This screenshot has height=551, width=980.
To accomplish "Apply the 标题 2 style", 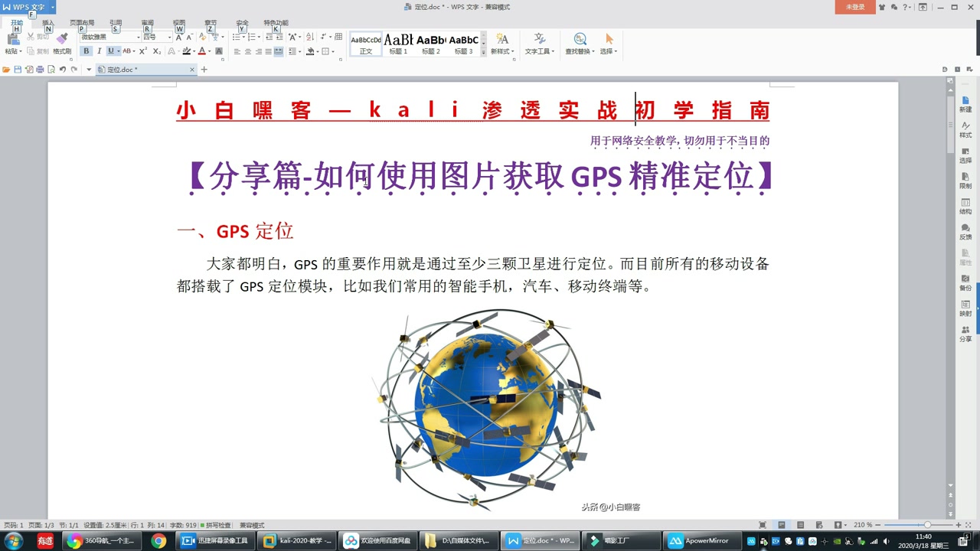I will click(431, 44).
